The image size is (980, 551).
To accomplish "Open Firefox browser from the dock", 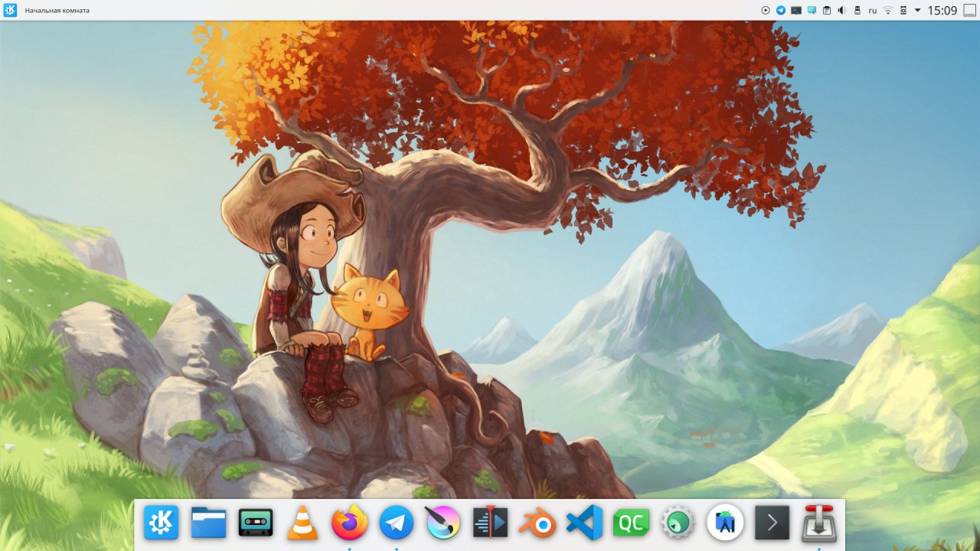I will click(x=350, y=523).
